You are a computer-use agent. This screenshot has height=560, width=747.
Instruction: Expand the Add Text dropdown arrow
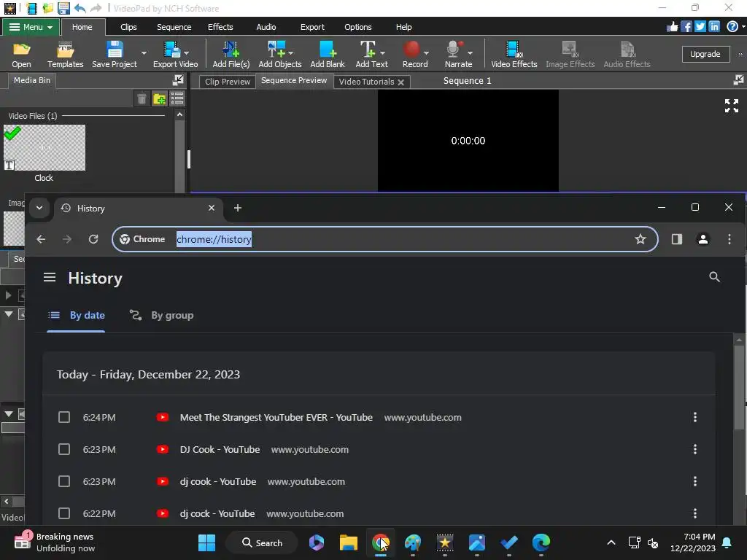point(382,52)
